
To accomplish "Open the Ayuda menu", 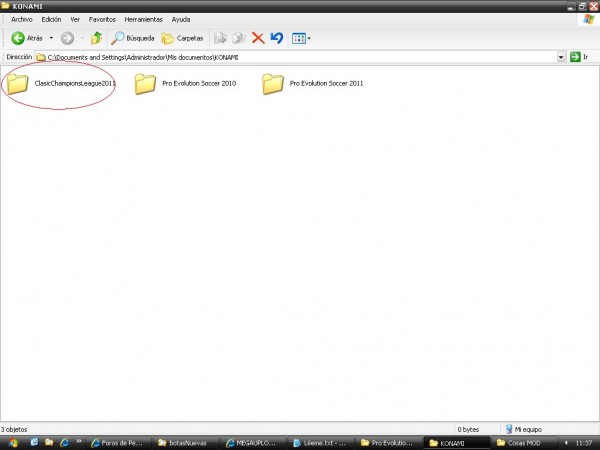I will pyautogui.click(x=181, y=19).
